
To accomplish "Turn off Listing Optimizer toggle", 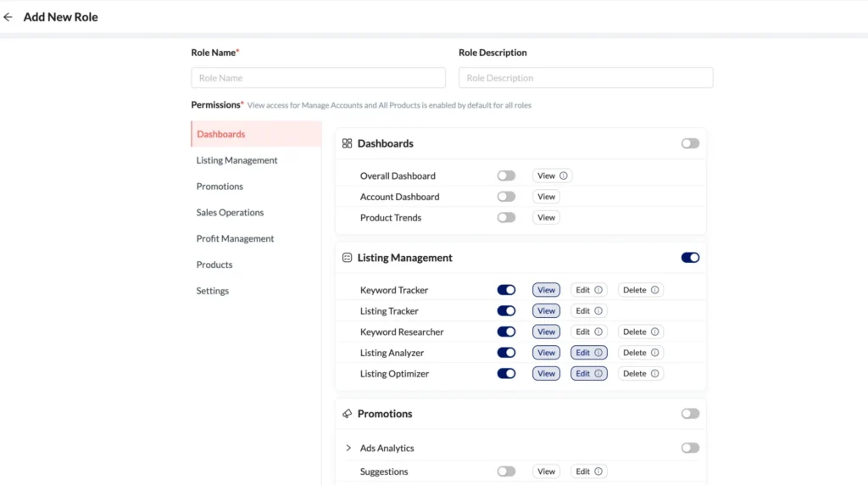I will click(x=506, y=374).
